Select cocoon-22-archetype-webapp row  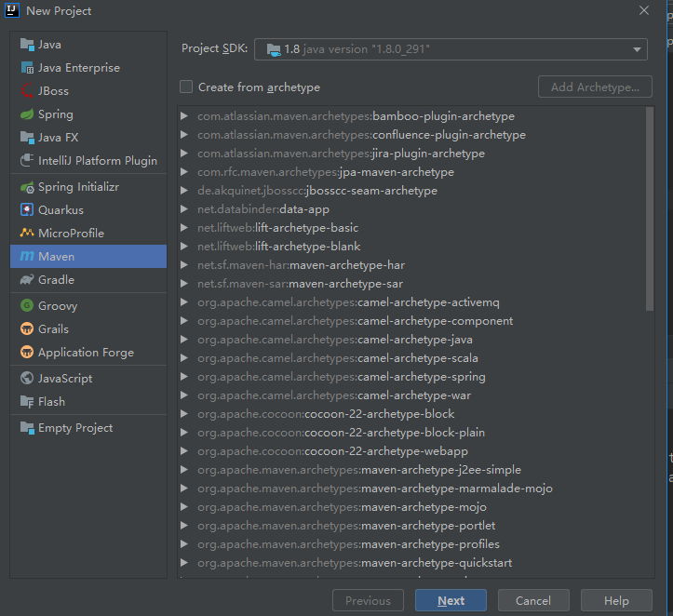(x=412, y=451)
